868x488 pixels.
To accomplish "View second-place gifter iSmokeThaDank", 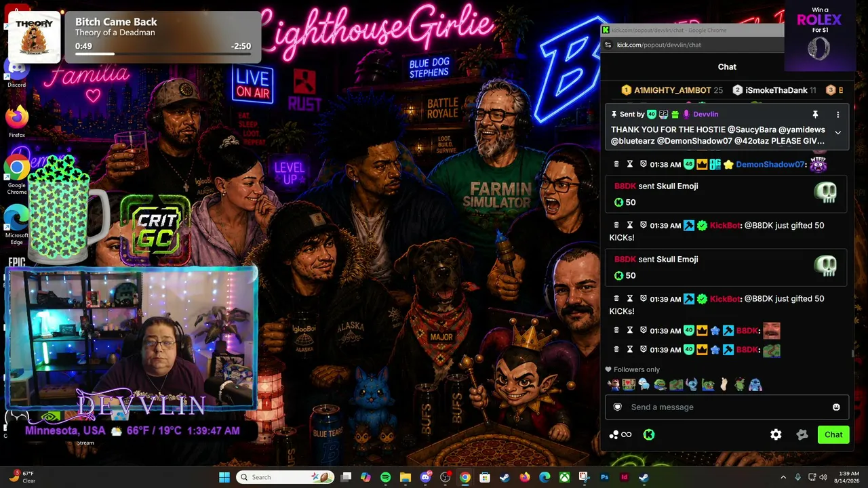I will point(776,90).
